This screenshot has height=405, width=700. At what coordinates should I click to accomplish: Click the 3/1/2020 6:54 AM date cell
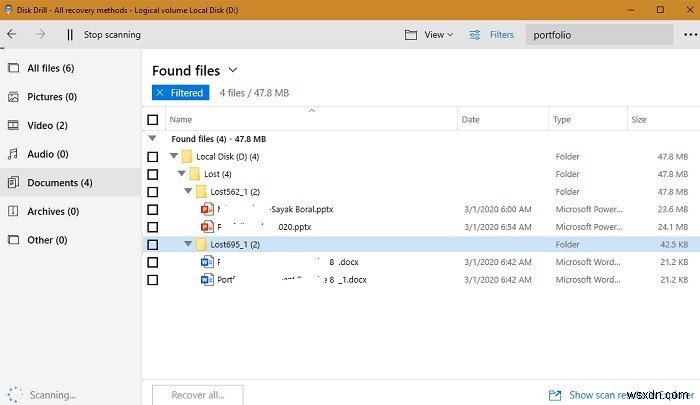pos(498,227)
